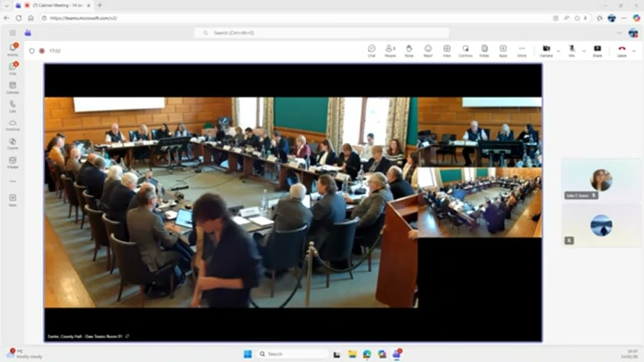Open the meeting Chat panel

(x=371, y=50)
